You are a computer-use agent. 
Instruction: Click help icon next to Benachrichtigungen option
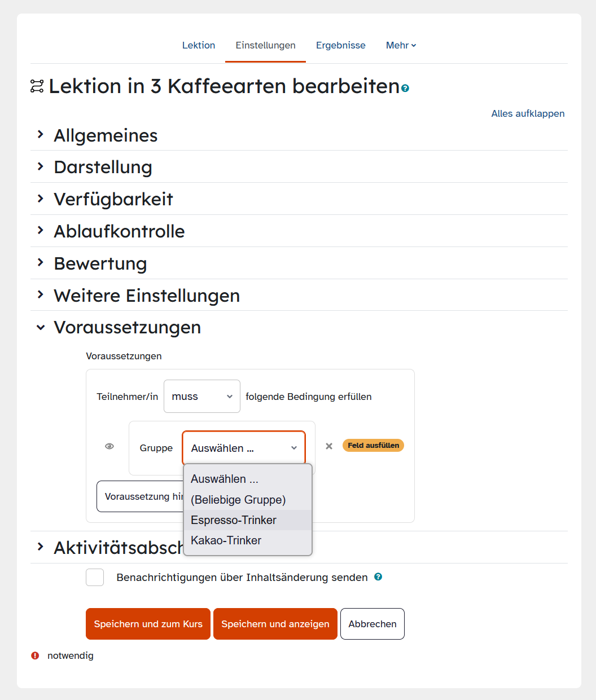tap(378, 577)
